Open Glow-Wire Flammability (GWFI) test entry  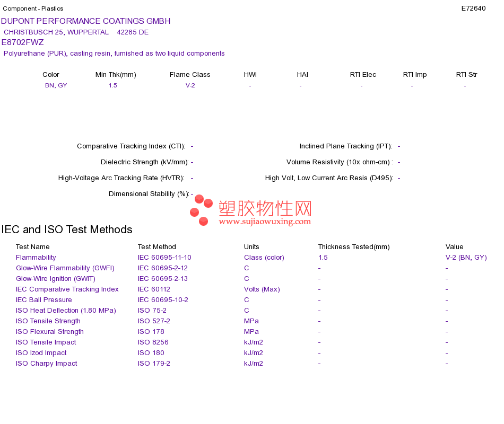pos(65,268)
